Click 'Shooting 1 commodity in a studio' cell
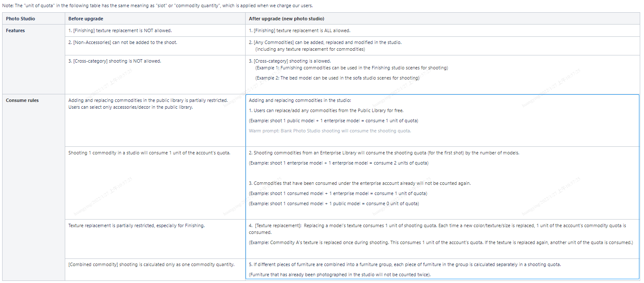The image size is (644, 283). 149,153
